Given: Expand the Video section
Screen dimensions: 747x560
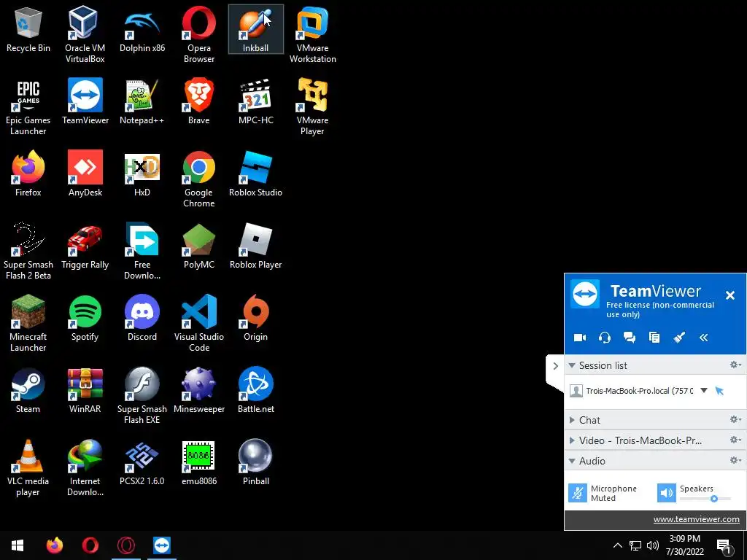Looking at the screenshot, I should (x=572, y=440).
